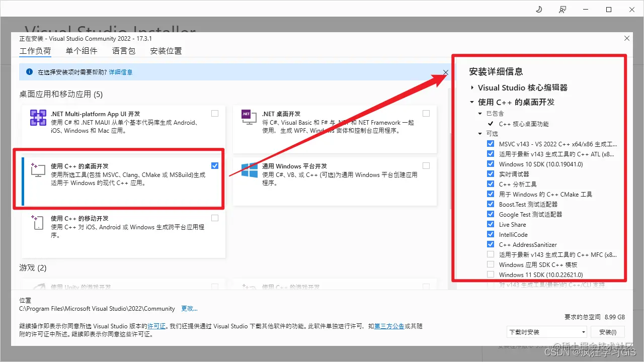This screenshot has width=644, height=362.
Task: Check the .NET 桌面开发 workload box
Action: (426, 114)
